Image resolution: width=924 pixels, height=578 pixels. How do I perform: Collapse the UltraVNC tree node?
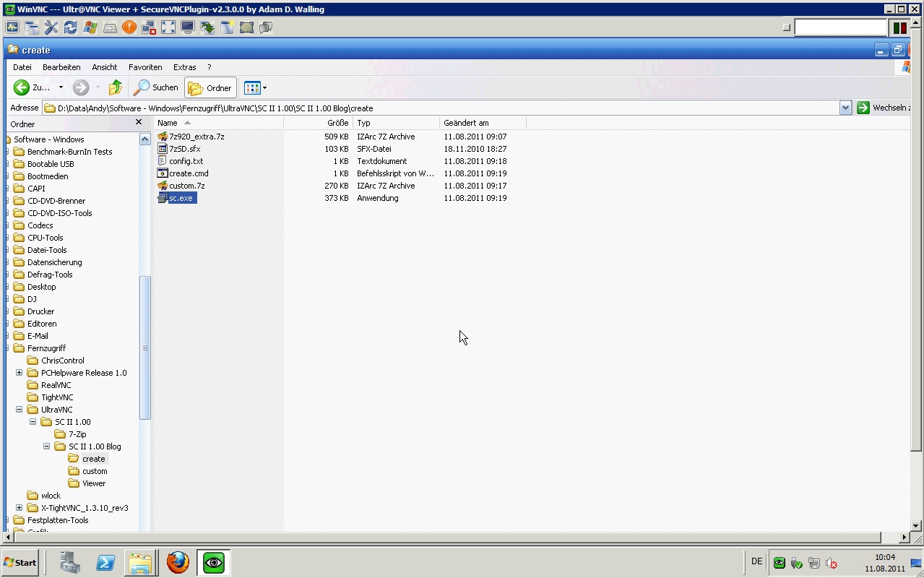pos(20,410)
